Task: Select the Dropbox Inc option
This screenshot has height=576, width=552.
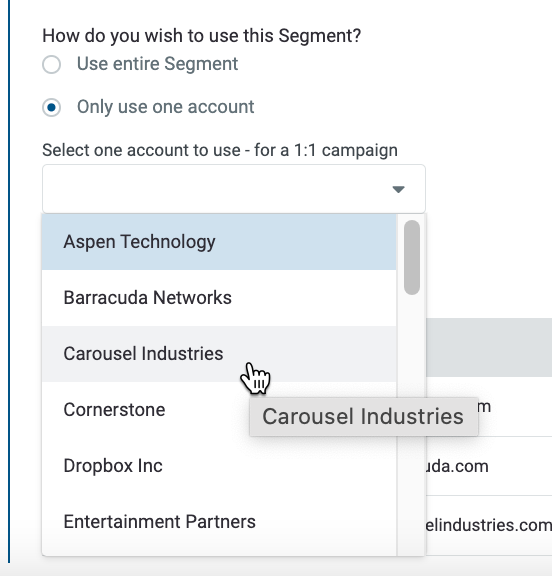Action: (x=219, y=466)
